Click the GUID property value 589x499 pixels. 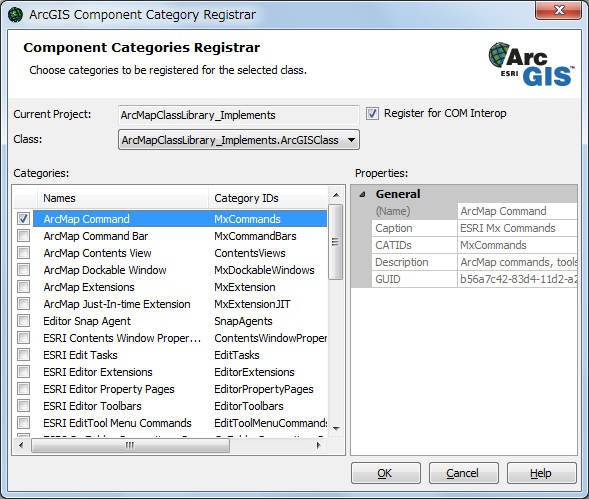(x=517, y=279)
